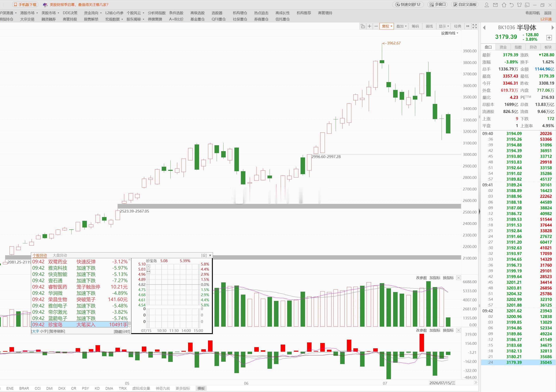Screen dimensions: 556x392
Task: Click horizontal arrows icon in mini chart
Action: [x=149, y=272]
